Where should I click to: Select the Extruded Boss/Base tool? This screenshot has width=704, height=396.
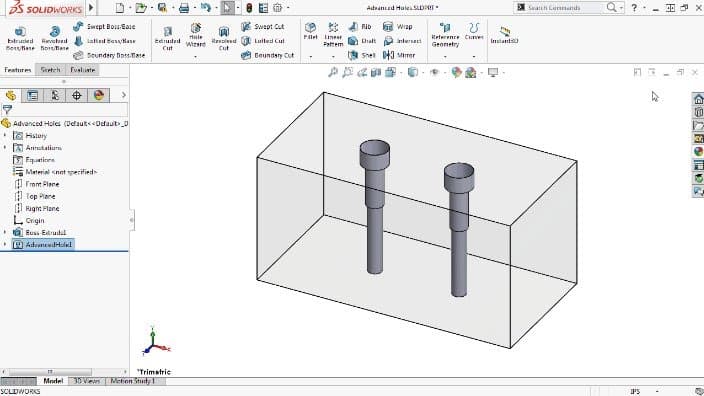tap(20, 38)
